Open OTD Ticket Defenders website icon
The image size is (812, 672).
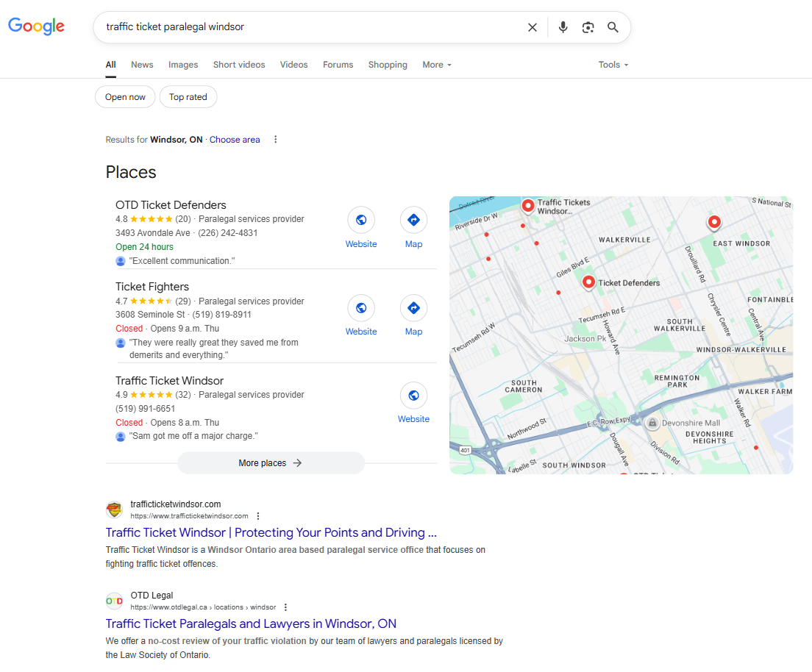click(361, 220)
